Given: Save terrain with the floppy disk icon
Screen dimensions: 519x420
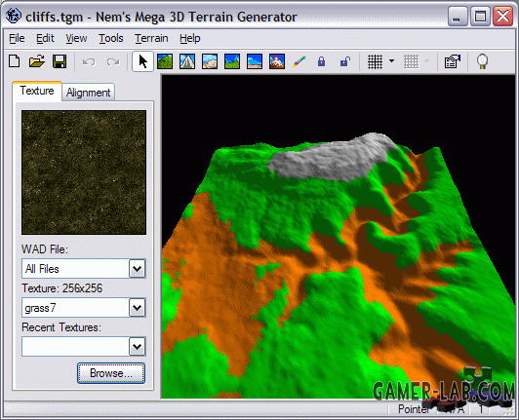Looking at the screenshot, I should click(60, 61).
